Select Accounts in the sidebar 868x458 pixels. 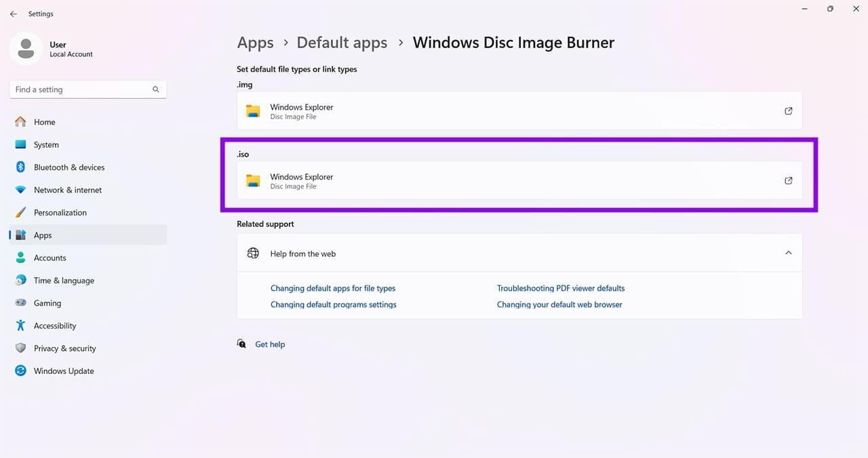coord(88,257)
